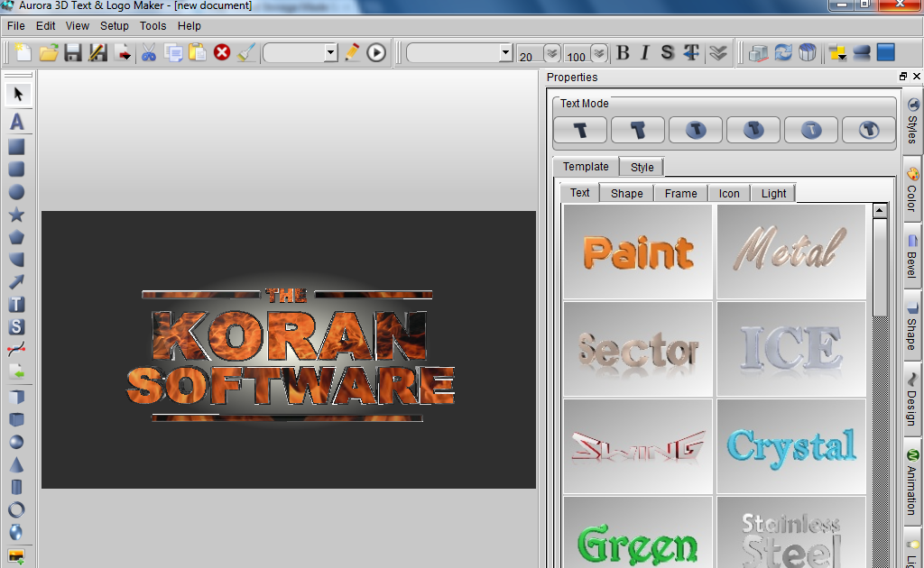This screenshot has width=924, height=568.
Task: Click the text alignment T icon
Action: (x=692, y=52)
